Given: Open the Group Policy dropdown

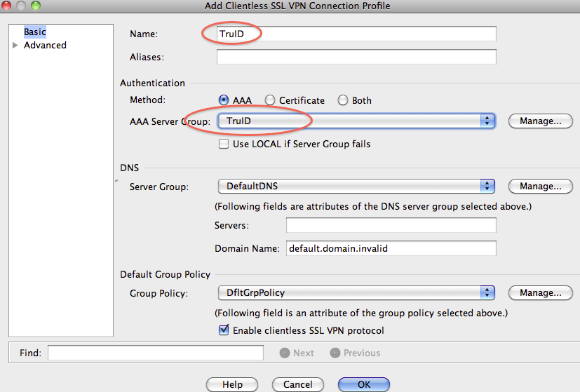Looking at the screenshot, I should [x=356, y=292].
